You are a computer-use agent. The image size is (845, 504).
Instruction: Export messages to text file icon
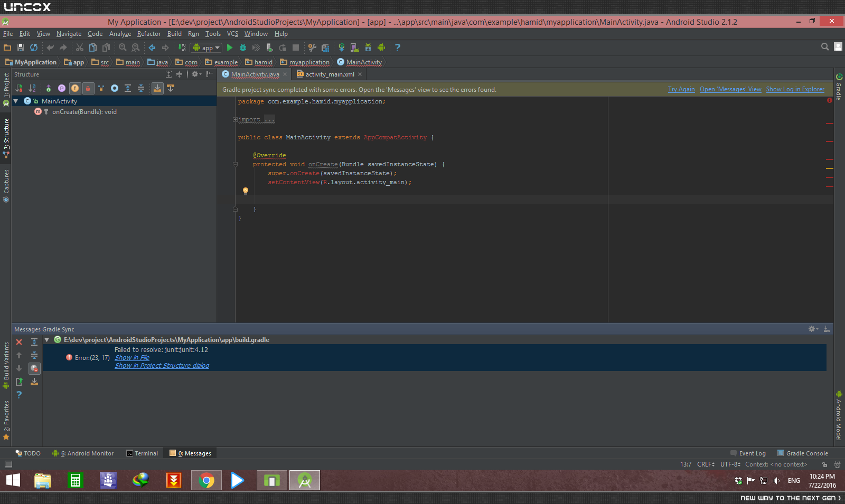(x=19, y=382)
